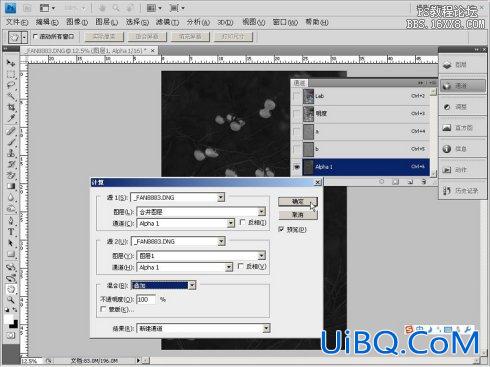The image size is (490, 367).
Task: Click the foreground color swatch
Action: click(9, 319)
